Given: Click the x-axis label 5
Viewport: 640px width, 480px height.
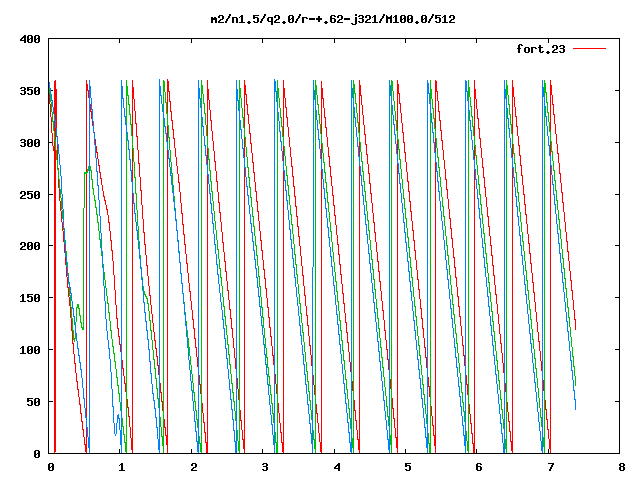Looking at the screenshot, I should pyautogui.click(x=408, y=467).
